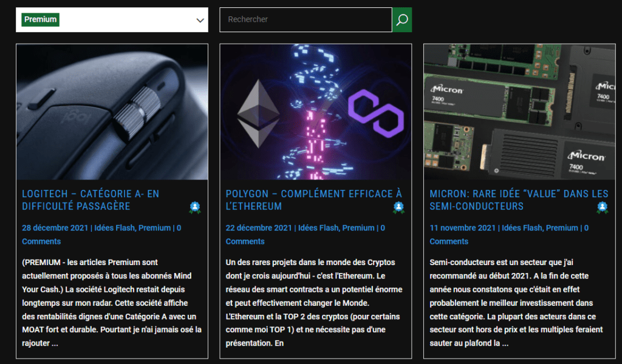This screenshot has height=364, width=622.
Task: Open 0 Comments link of Polygon article
Action: click(306, 235)
